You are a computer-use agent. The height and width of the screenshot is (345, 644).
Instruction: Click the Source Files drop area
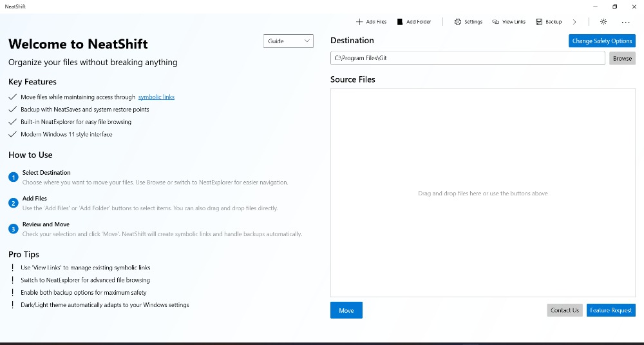click(482, 193)
